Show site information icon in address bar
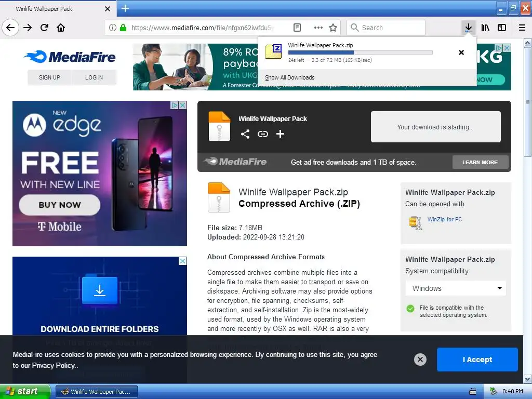Viewport: 532px width, 399px height. click(x=112, y=28)
